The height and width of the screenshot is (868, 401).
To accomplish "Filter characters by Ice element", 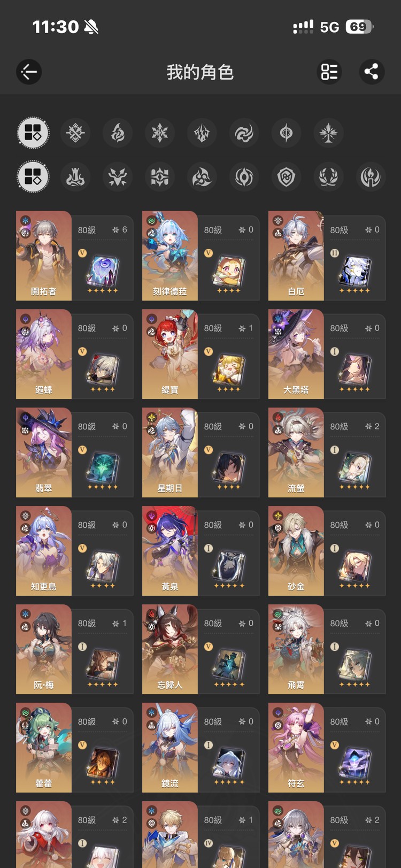I will (x=160, y=133).
